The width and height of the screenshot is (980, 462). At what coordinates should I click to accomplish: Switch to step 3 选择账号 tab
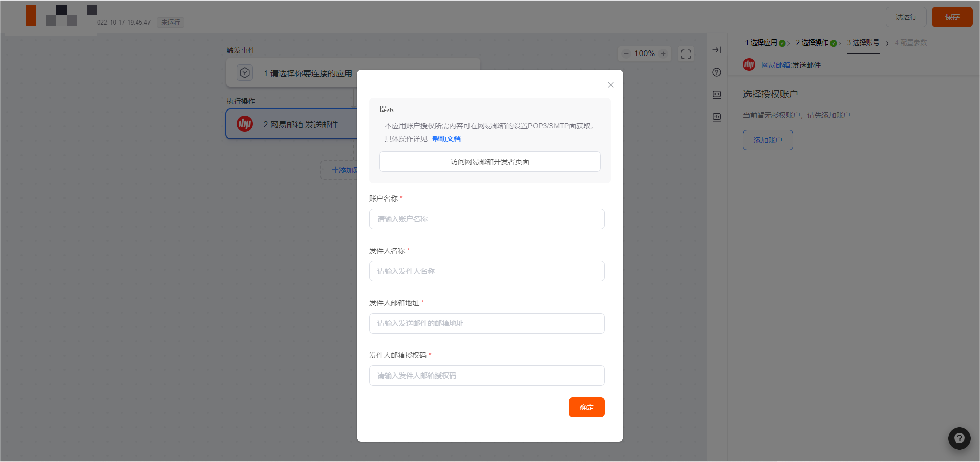click(863, 43)
